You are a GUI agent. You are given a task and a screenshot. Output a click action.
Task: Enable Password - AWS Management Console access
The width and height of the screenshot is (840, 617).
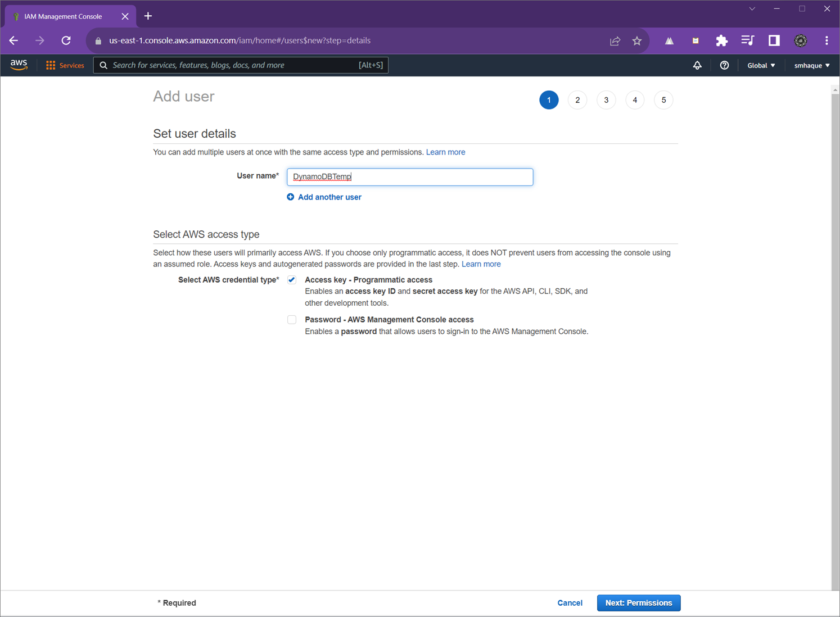(x=292, y=320)
